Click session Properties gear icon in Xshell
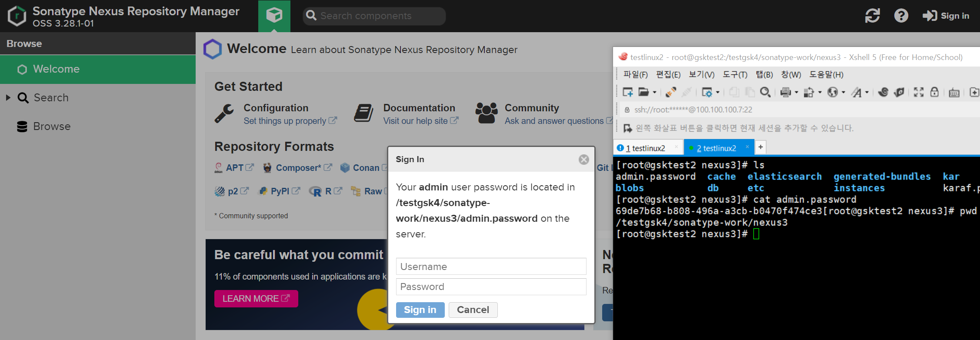This screenshot has height=340, width=980. coord(707,92)
